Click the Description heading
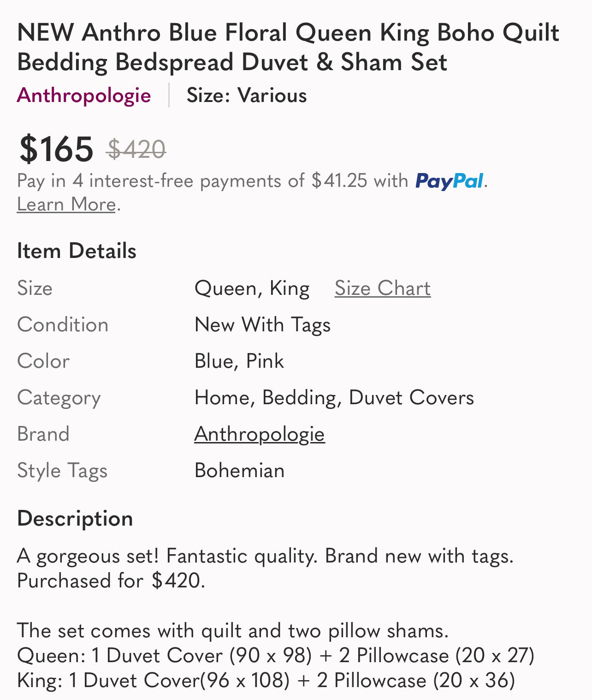This screenshot has width=592, height=700. (x=75, y=519)
